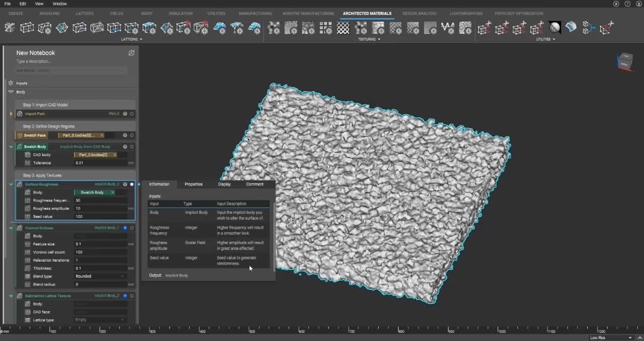Open the File menu
This screenshot has width=644, height=341.
point(7,4)
